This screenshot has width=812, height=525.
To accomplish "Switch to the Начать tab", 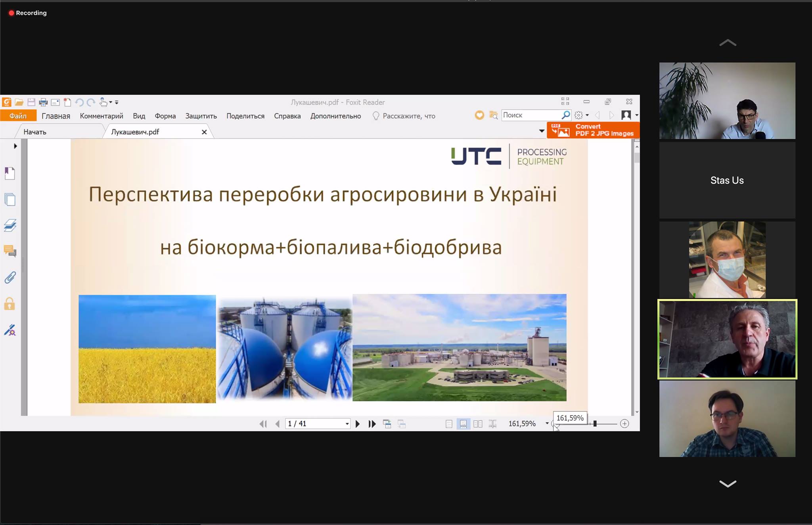I will (35, 132).
